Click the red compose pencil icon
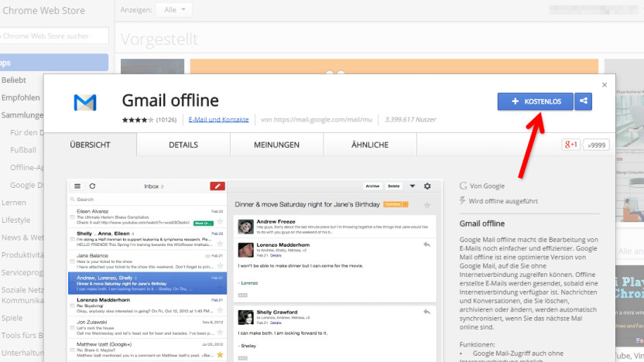 click(218, 186)
